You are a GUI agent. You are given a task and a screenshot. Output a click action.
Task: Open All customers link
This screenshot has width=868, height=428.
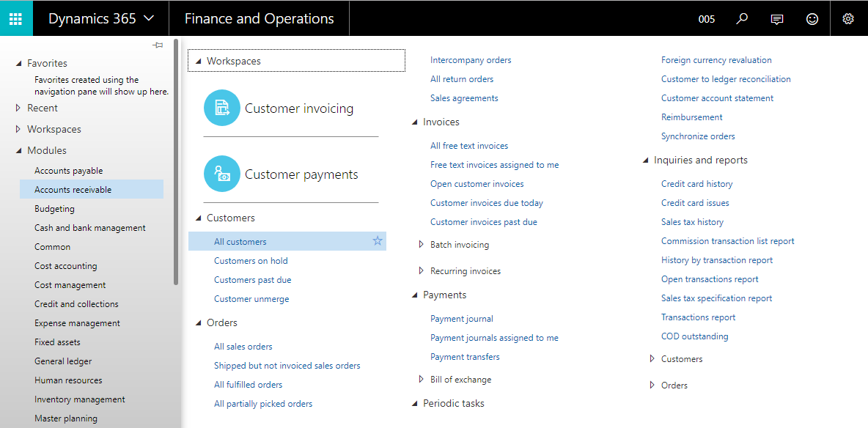[x=240, y=242]
